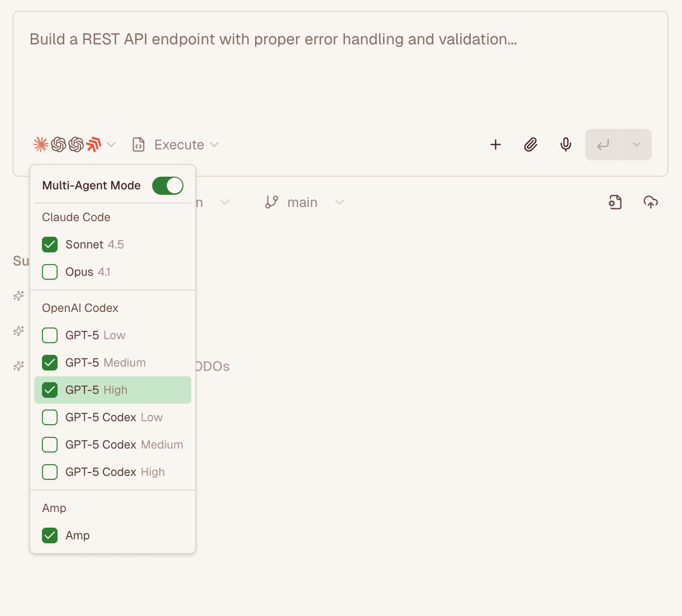Click the Execute mode document icon
The width and height of the screenshot is (682, 616).
[x=139, y=145]
